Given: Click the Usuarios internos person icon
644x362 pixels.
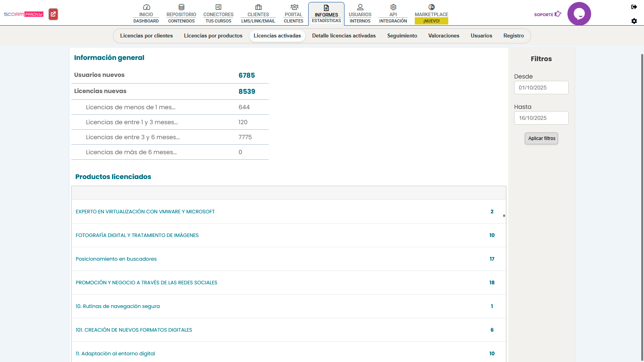Looking at the screenshot, I should (x=360, y=7).
